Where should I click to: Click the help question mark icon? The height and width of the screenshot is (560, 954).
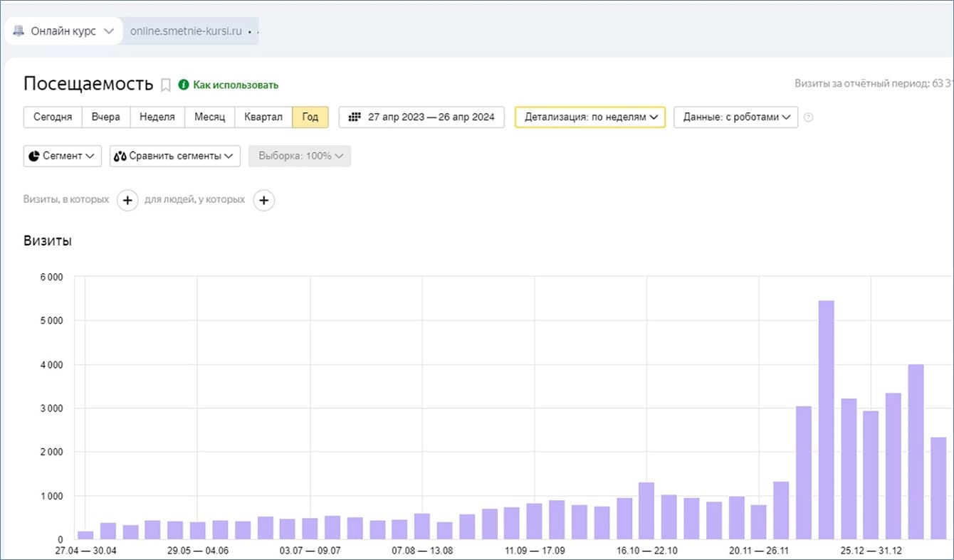tap(808, 117)
